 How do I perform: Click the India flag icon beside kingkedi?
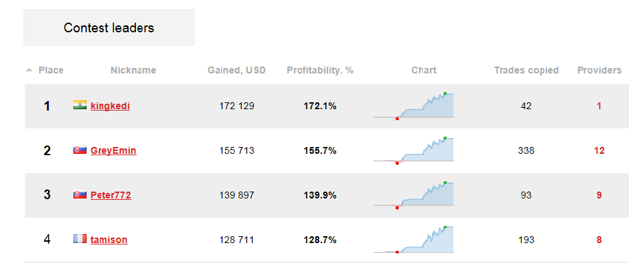pos(80,105)
